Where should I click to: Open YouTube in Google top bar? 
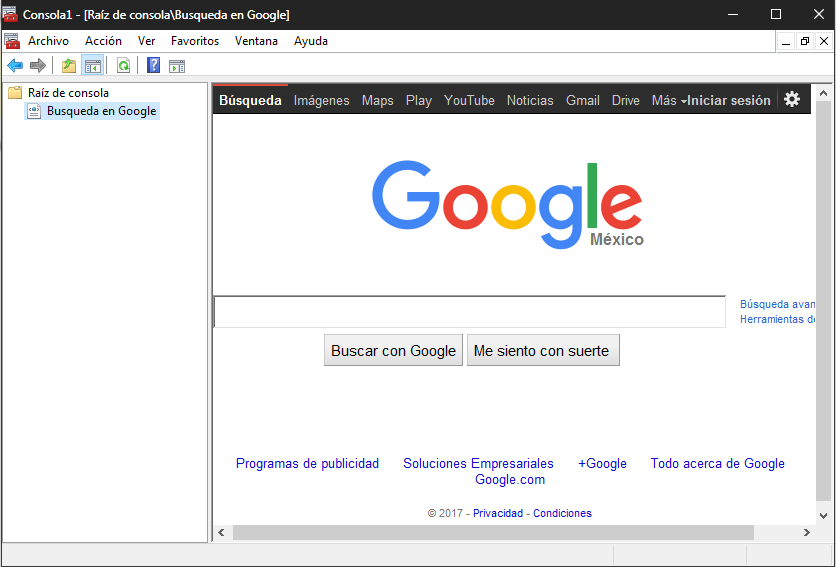click(469, 100)
